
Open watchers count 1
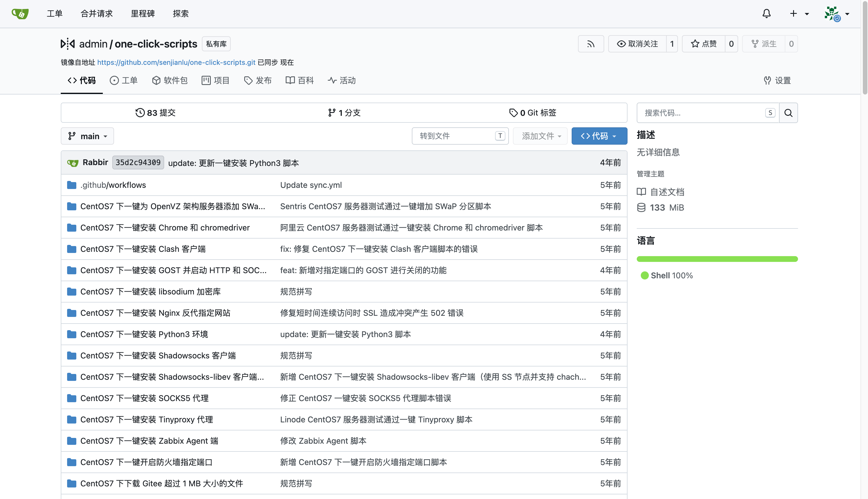(x=672, y=44)
